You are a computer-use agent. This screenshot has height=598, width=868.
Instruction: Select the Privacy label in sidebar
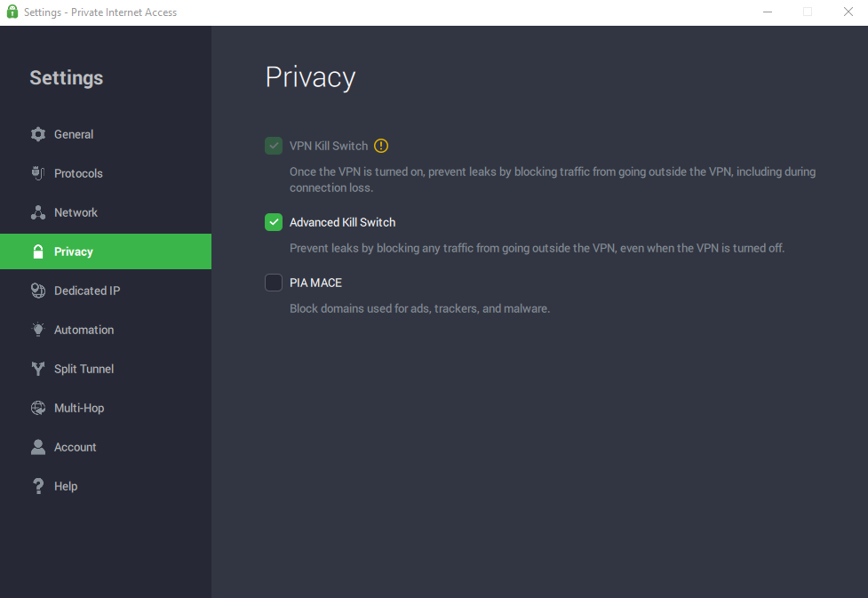(x=74, y=251)
